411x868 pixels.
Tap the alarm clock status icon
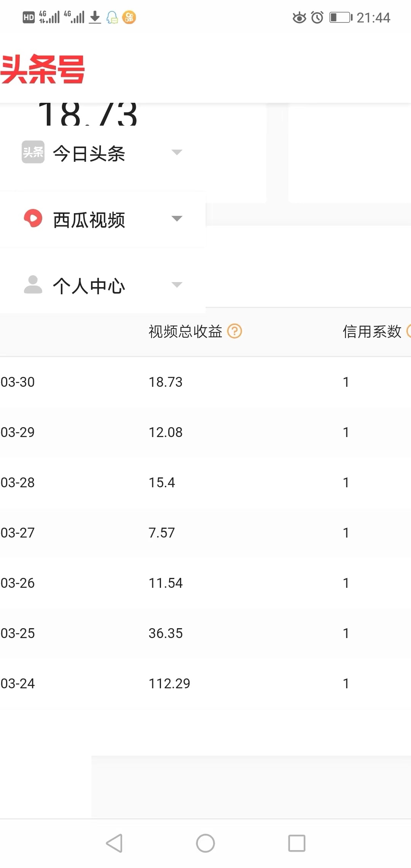317,18
